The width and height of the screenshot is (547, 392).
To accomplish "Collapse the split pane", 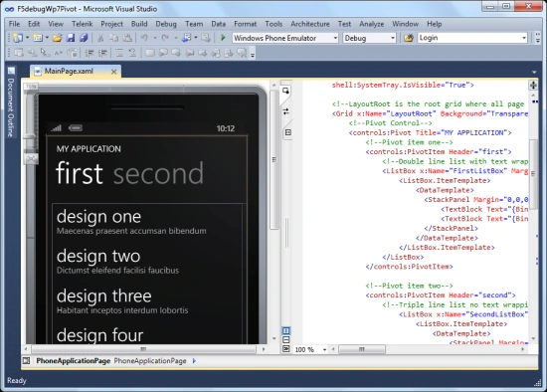I will pyautogui.click(x=286, y=349).
